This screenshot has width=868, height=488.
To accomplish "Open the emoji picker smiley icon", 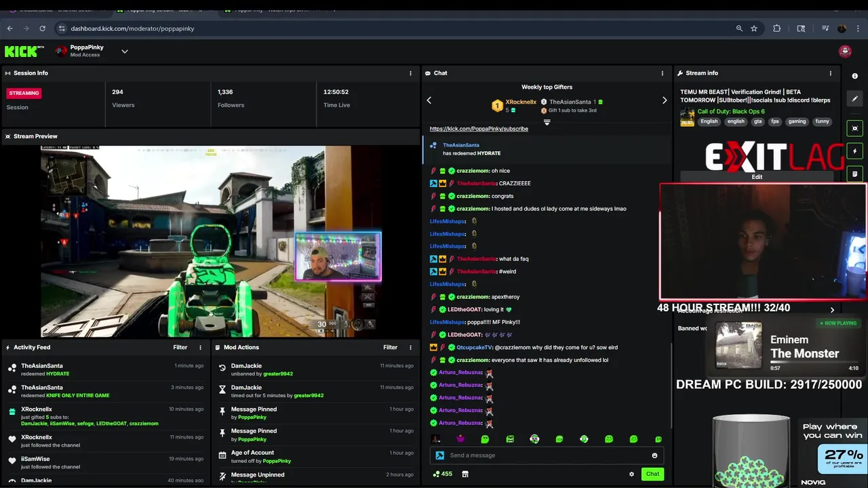I will pyautogui.click(x=654, y=455).
